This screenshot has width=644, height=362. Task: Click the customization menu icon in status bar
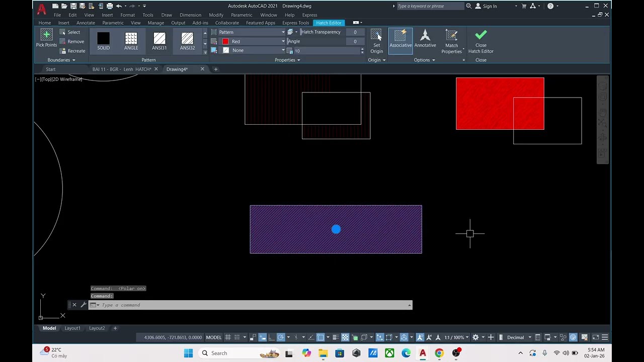point(605,337)
